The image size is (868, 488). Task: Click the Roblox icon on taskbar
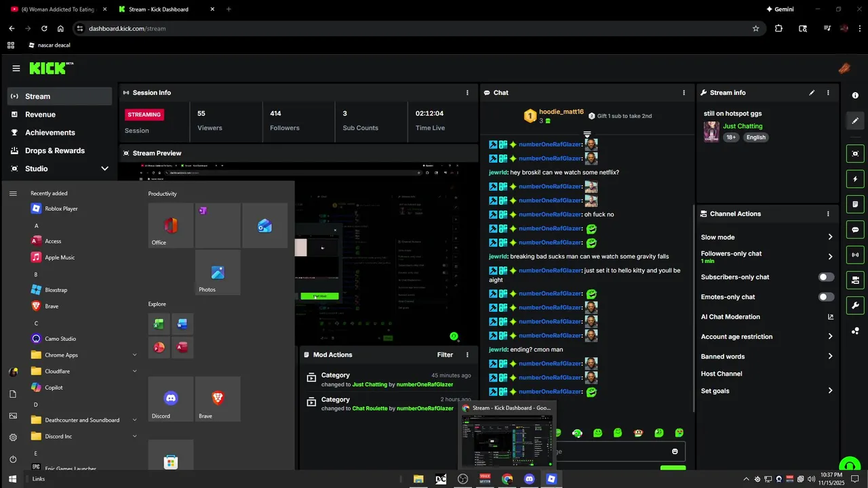(551, 479)
